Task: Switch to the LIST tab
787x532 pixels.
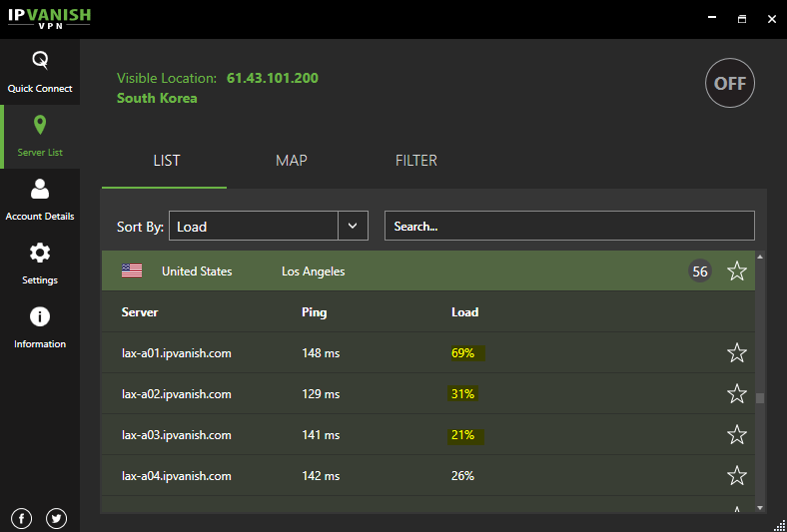Action: pyautogui.click(x=166, y=161)
